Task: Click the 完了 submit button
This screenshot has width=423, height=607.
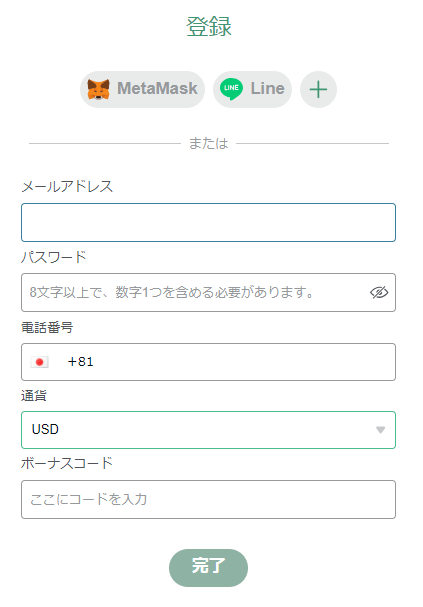Action: (208, 568)
